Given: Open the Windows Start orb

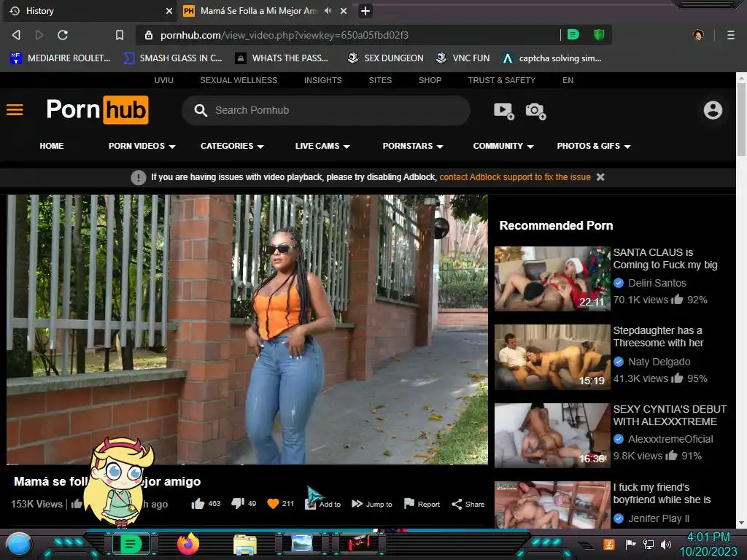Looking at the screenshot, I should pos(18,544).
